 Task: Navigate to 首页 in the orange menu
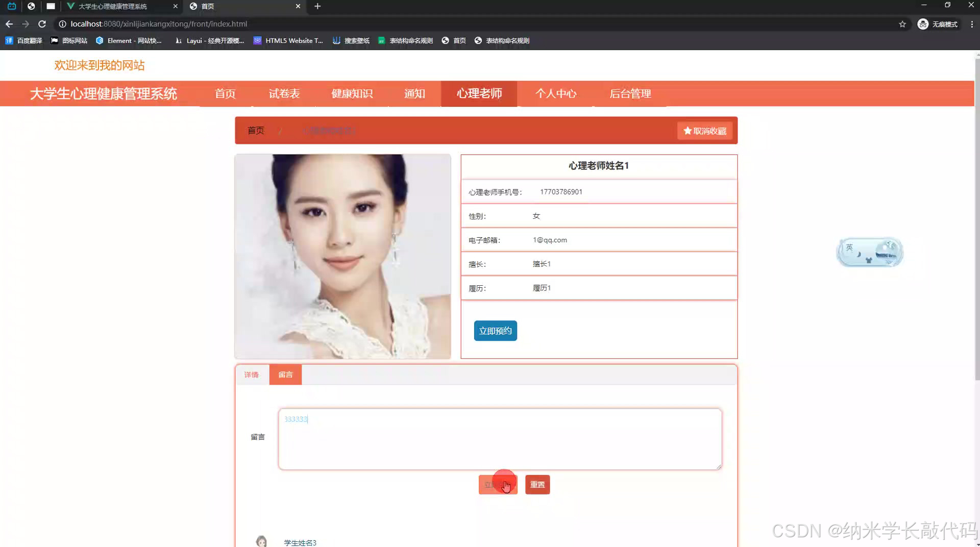tap(225, 93)
